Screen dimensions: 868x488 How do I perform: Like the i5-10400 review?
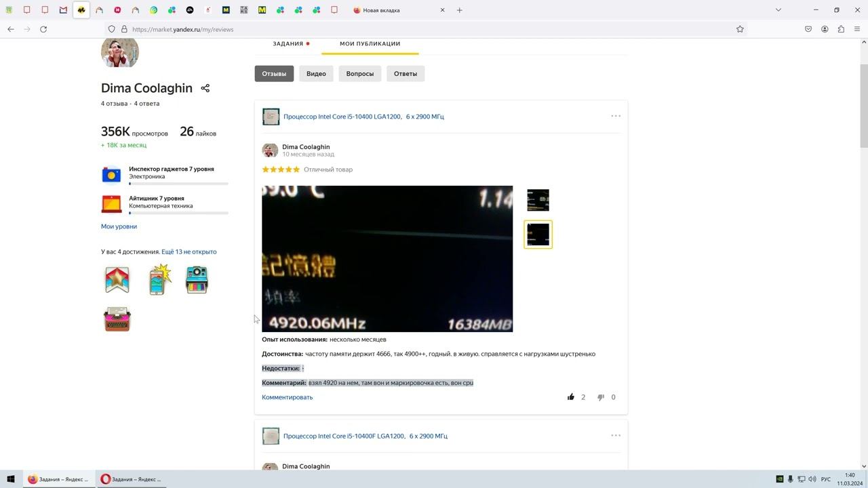tap(571, 397)
